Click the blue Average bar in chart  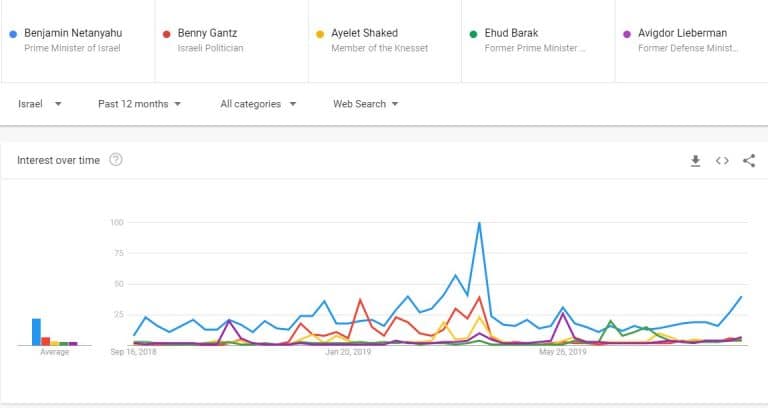tap(36, 332)
